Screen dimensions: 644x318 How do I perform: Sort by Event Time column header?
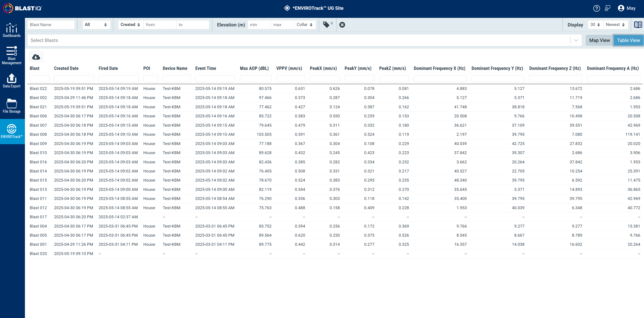205,68
